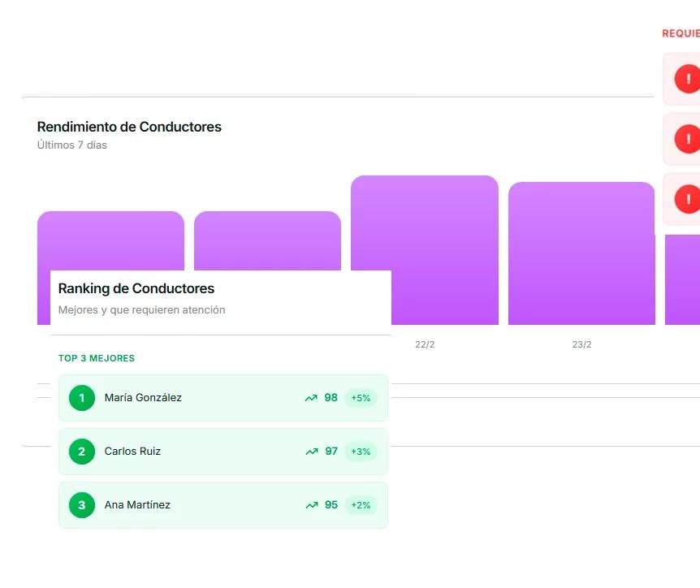Click the rank 3 green badge
This screenshot has height=588, width=700.
[x=82, y=505]
